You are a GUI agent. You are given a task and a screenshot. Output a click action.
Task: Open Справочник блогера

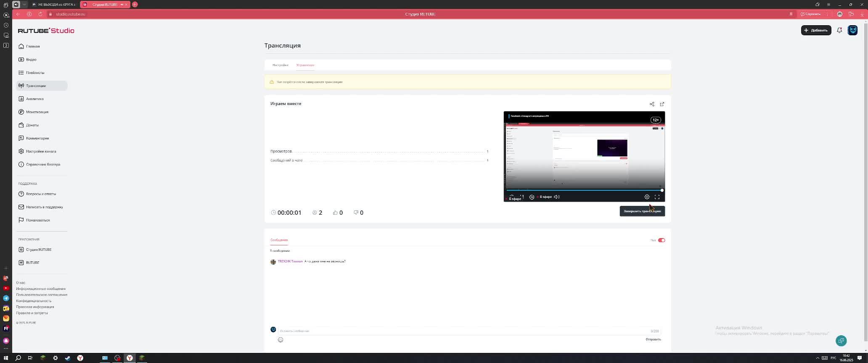[42, 164]
